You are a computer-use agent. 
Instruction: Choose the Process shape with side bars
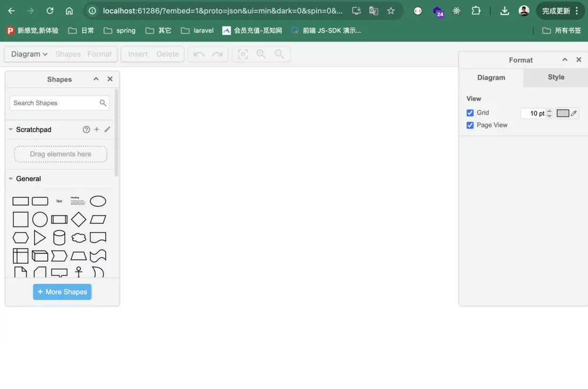59,219
